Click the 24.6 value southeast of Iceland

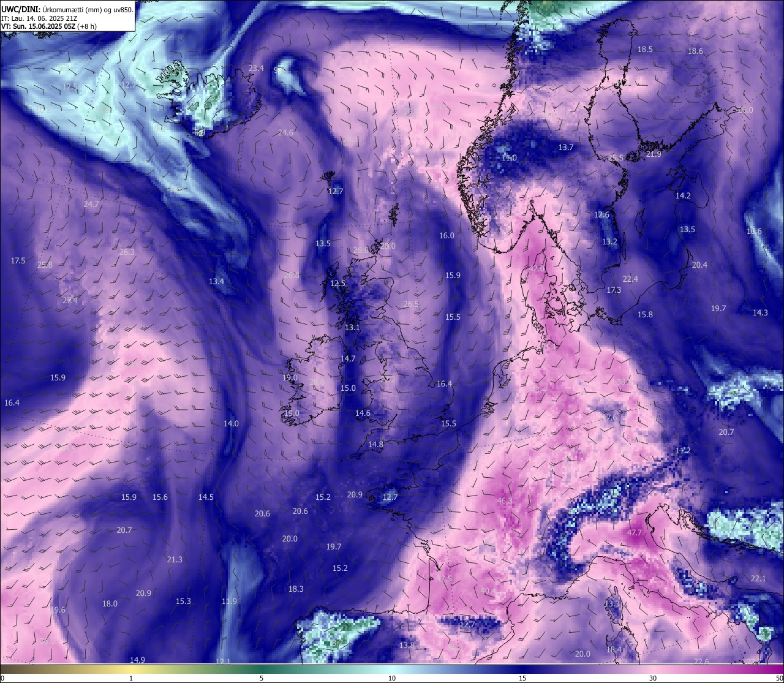285,132
